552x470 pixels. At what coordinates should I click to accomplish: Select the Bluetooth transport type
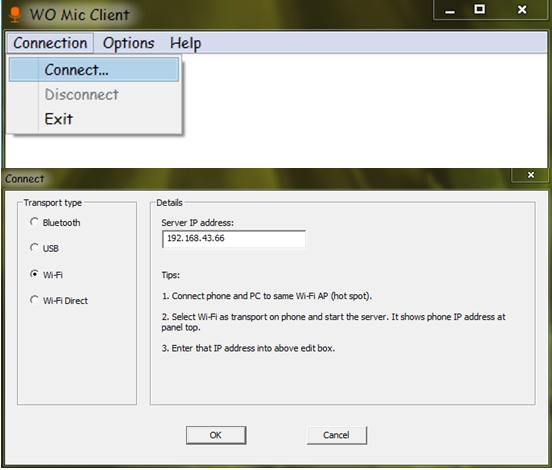point(55,223)
